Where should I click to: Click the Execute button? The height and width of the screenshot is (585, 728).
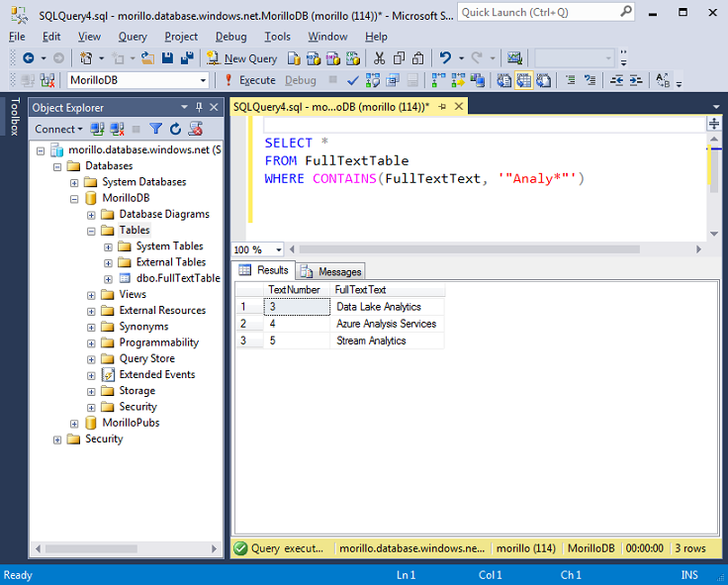(250, 80)
